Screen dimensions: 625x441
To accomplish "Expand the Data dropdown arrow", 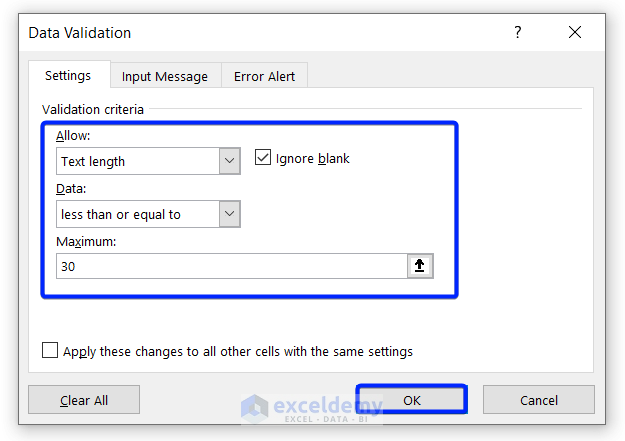I will tap(230, 214).
